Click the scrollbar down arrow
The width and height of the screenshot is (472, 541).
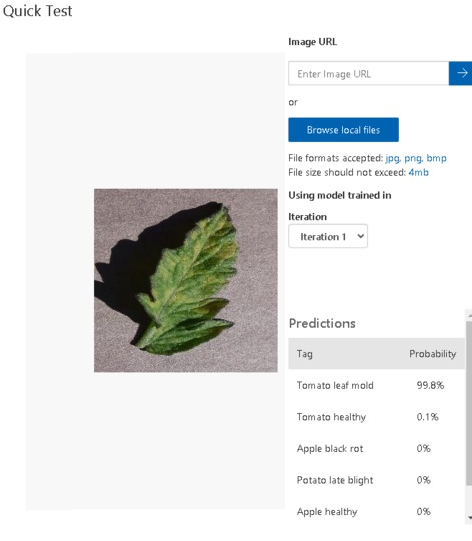coord(469,517)
